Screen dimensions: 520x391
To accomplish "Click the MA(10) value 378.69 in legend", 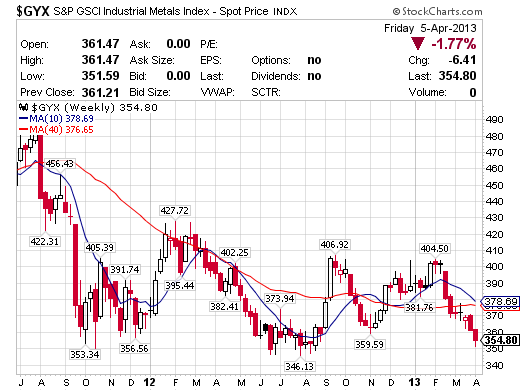I will (x=79, y=118).
